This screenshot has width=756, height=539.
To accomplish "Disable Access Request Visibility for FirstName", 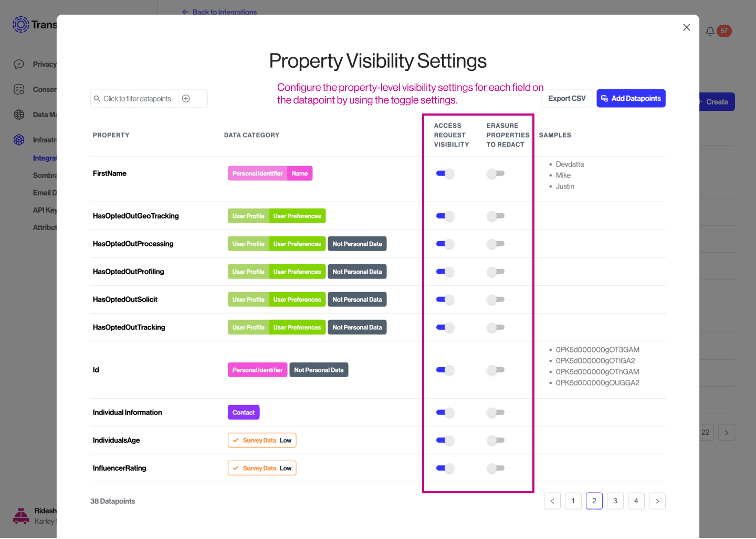I will [445, 173].
